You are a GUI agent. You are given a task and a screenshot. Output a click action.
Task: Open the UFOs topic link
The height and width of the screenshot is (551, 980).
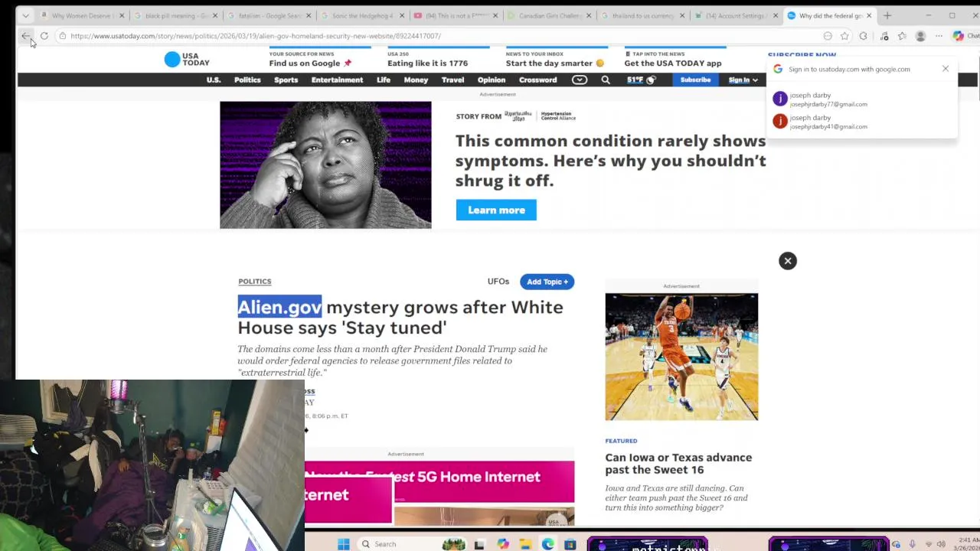pos(498,282)
